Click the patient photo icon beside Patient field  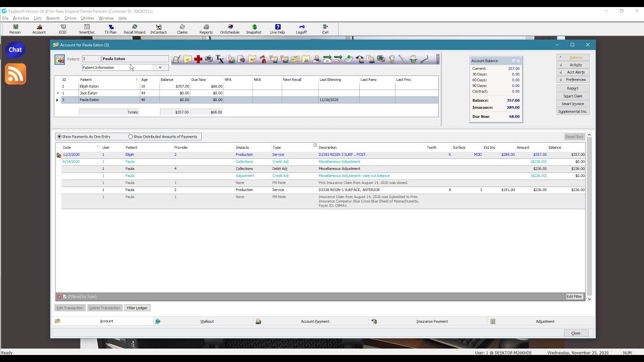(60, 60)
